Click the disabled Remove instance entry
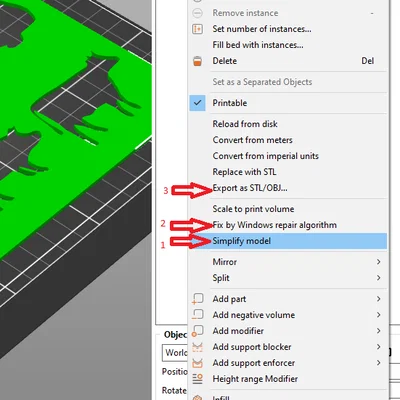 (x=245, y=13)
